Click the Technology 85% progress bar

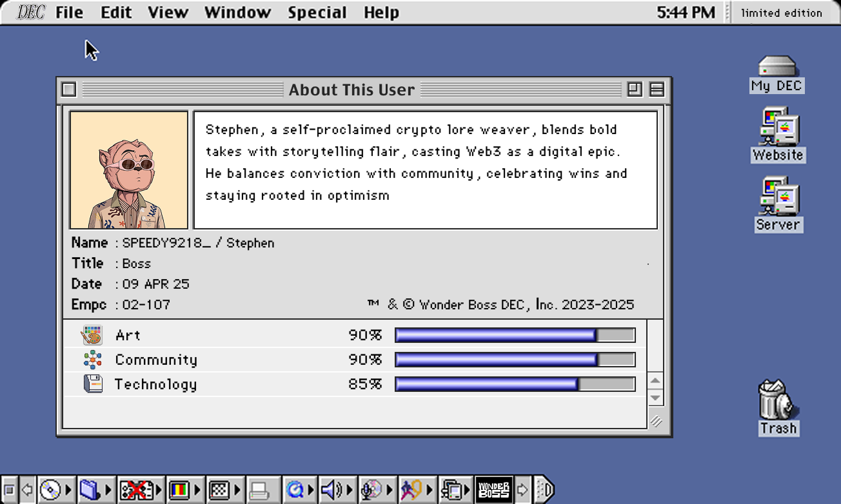(x=515, y=384)
